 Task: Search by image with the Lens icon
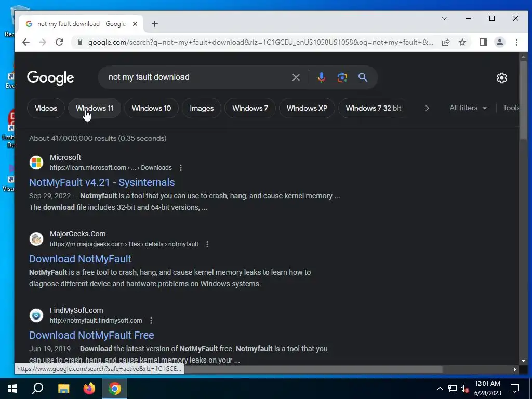point(342,77)
